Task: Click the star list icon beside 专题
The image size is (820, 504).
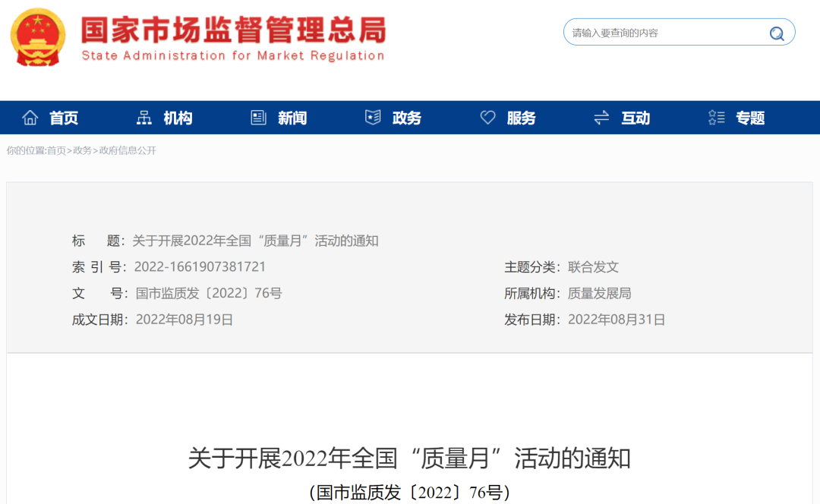Action: click(x=716, y=118)
